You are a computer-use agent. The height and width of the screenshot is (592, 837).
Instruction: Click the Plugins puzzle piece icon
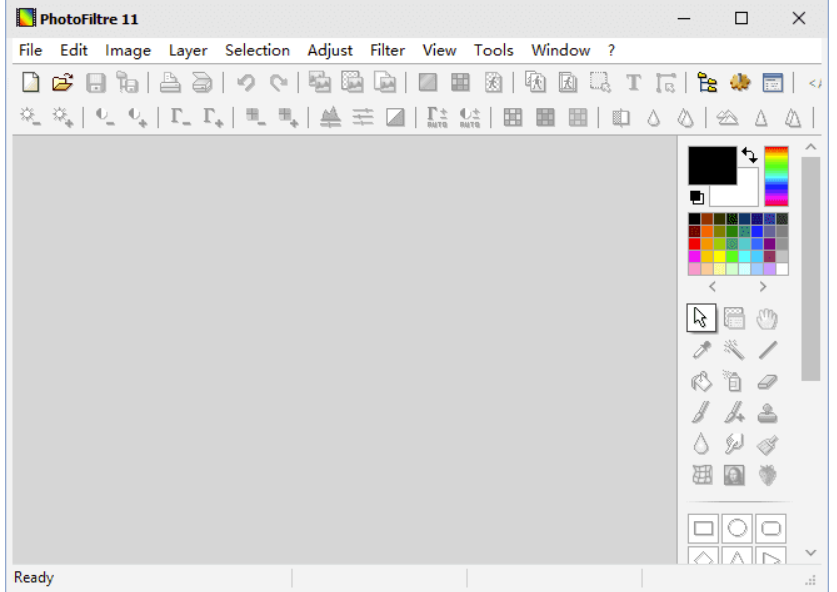pos(740,83)
